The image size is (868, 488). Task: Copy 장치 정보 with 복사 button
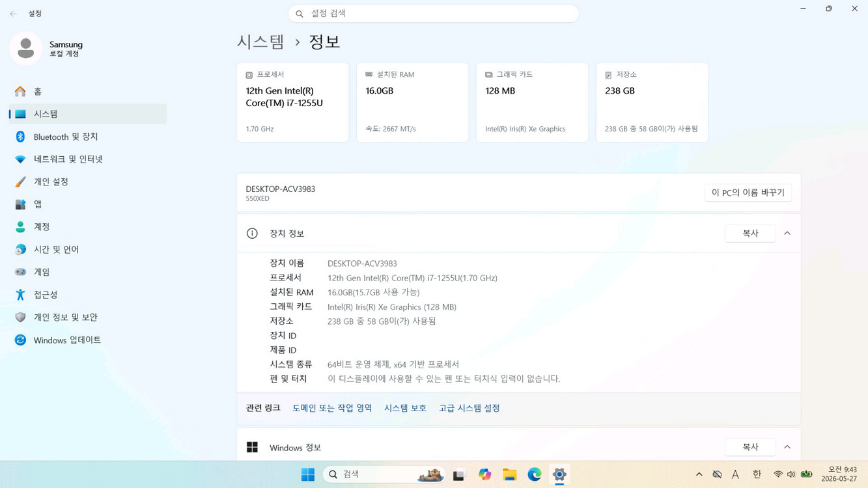[x=750, y=234]
